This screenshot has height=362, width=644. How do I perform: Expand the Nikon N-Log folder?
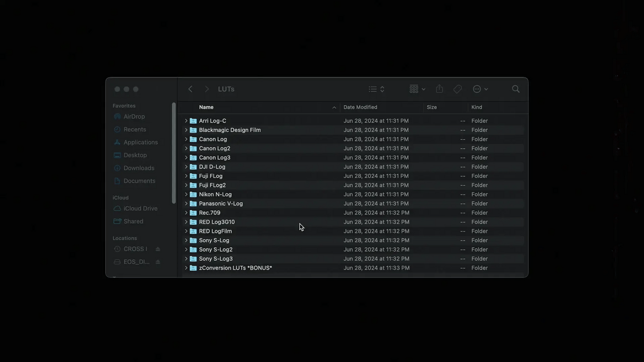(186, 194)
